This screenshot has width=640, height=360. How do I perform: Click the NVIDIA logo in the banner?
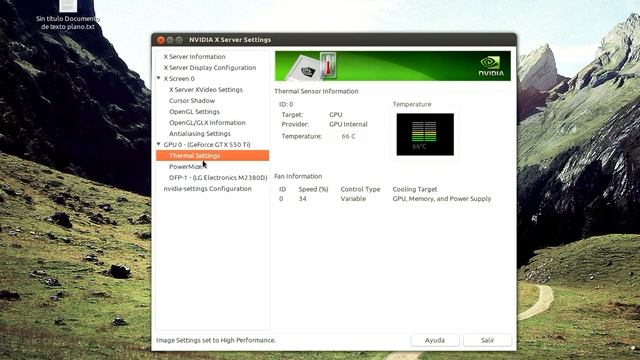(x=491, y=66)
